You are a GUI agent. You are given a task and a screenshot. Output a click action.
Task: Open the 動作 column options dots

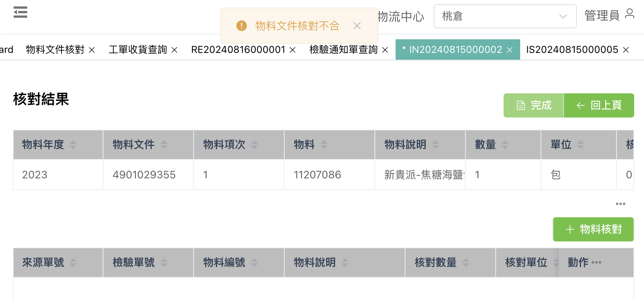point(596,263)
